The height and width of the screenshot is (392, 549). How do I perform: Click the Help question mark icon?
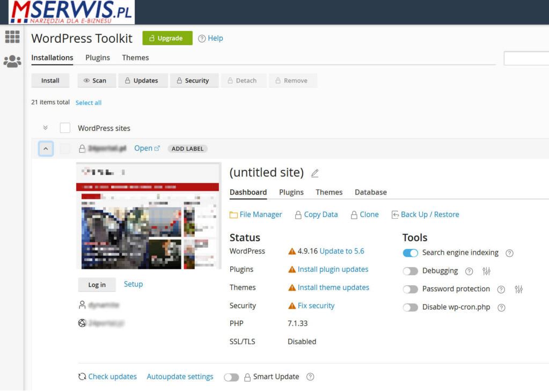click(x=202, y=39)
